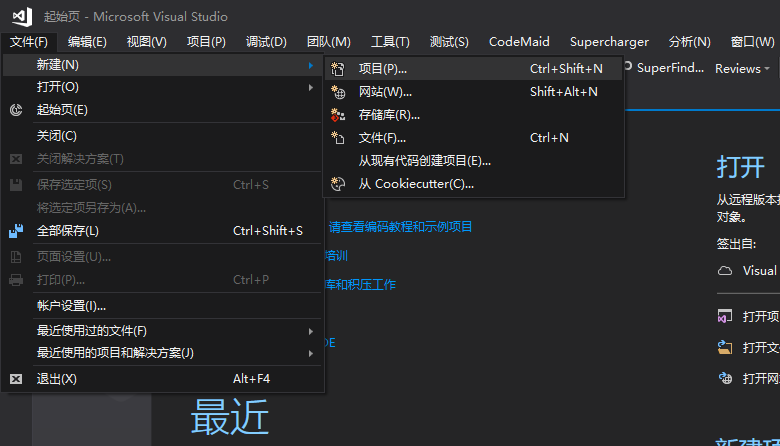Choose 文件(F)... in the 新建 submenu
780x446 pixels.
[474, 138]
